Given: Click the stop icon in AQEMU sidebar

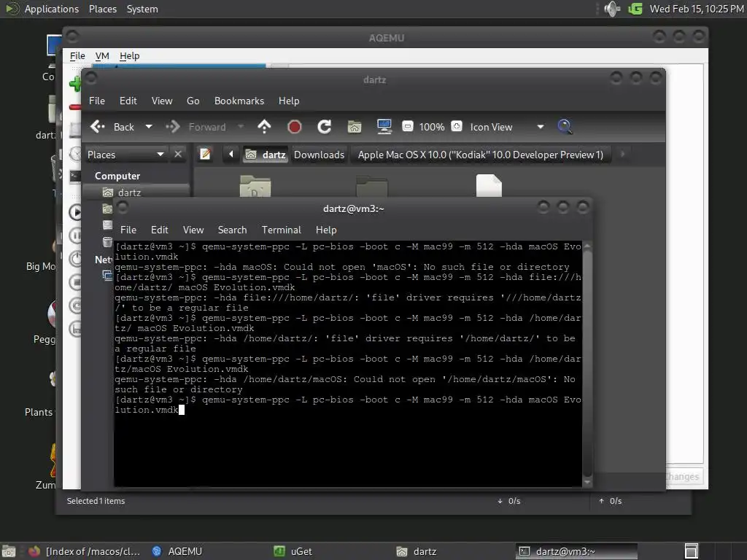Looking at the screenshot, I should tap(75, 282).
